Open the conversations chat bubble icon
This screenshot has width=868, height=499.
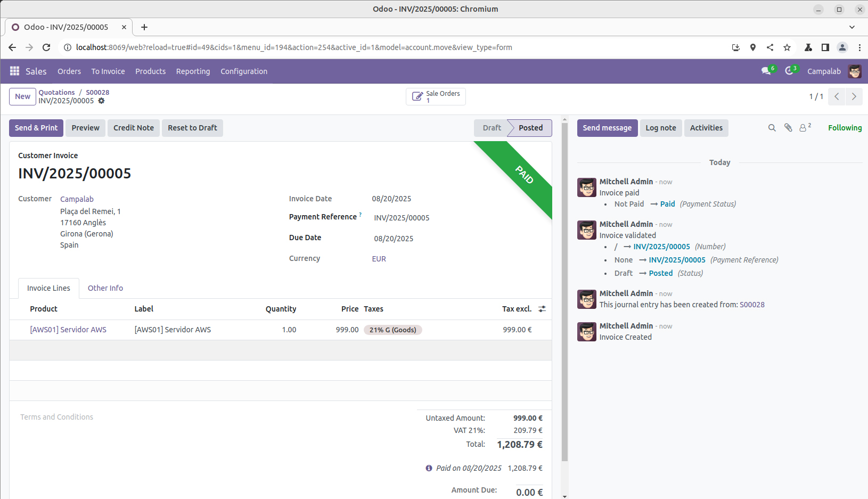coord(766,71)
